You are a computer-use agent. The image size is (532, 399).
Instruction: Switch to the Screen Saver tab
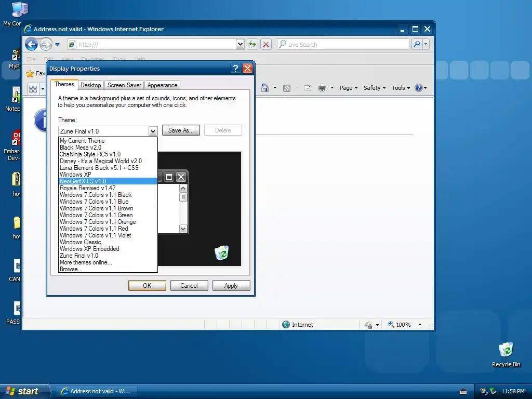[x=124, y=85]
